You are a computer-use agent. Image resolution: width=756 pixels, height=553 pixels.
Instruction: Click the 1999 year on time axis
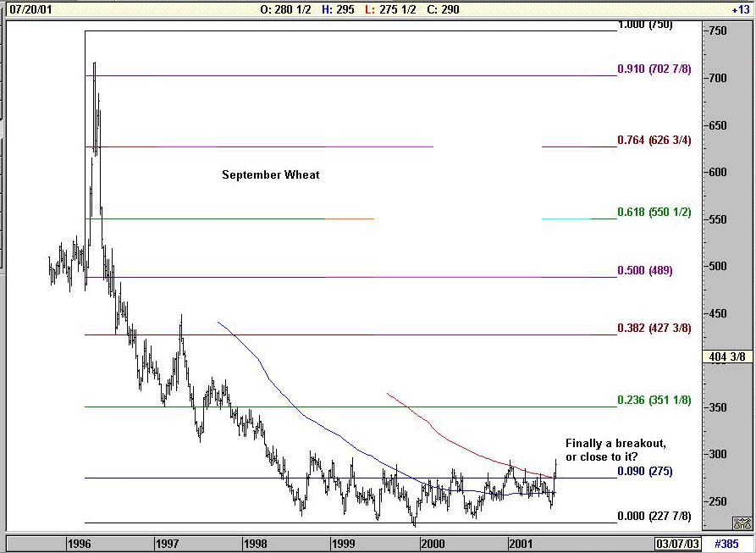tap(344, 545)
